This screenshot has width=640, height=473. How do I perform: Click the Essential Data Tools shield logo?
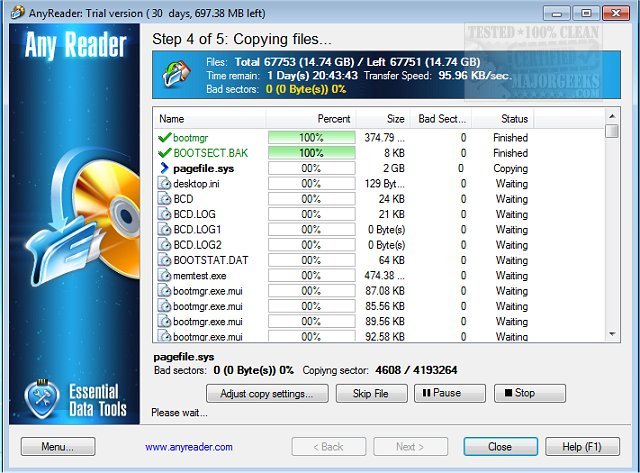coord(42,400)
